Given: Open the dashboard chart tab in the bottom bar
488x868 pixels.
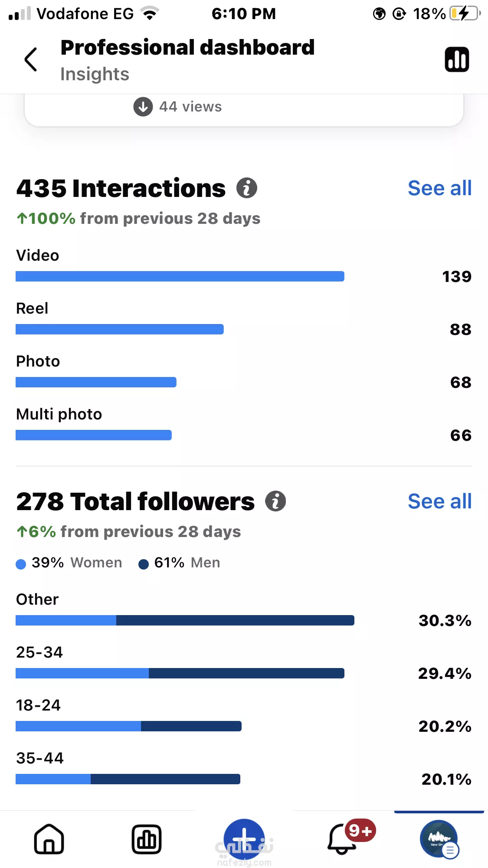Looking at the screenshot, I should point(147,839).
